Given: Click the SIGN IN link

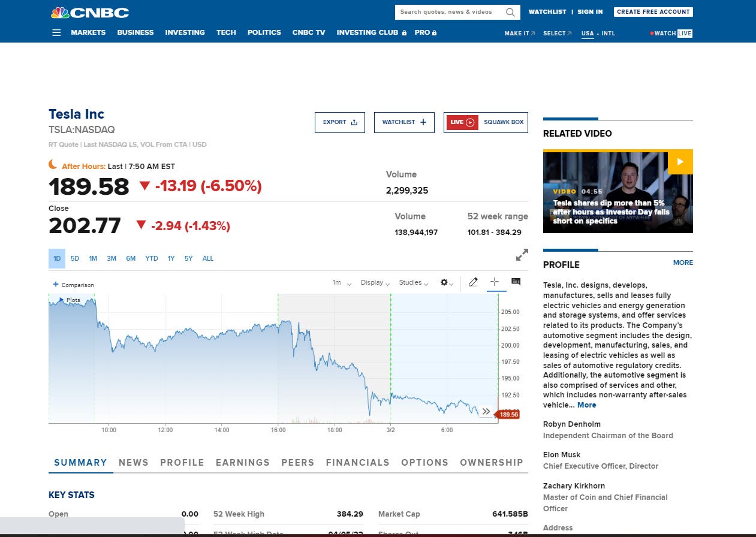Looking at the screenshot, I should (590, 12).
